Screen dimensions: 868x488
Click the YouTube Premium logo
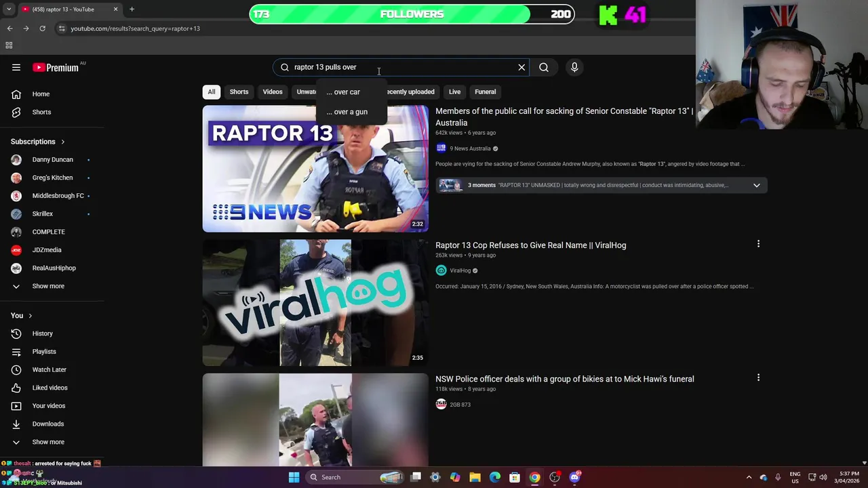pos(56,67)
